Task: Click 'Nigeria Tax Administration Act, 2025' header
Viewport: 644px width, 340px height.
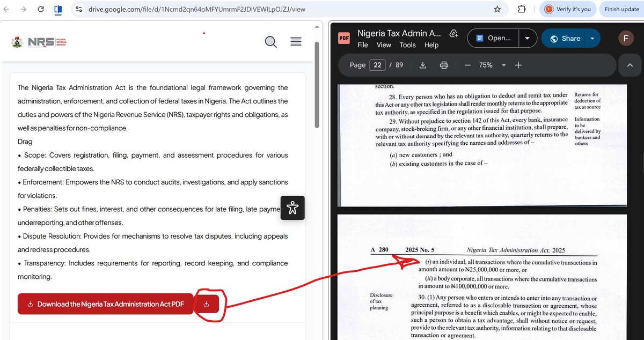Action: tap(516, 250)
